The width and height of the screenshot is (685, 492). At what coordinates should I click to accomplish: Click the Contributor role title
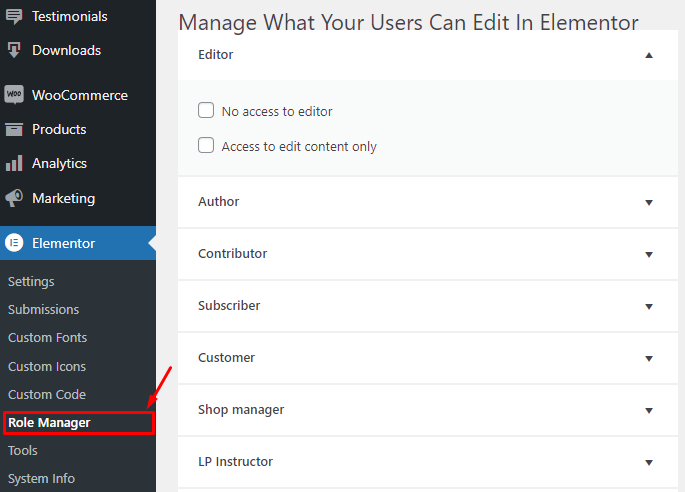click(232, 253)
